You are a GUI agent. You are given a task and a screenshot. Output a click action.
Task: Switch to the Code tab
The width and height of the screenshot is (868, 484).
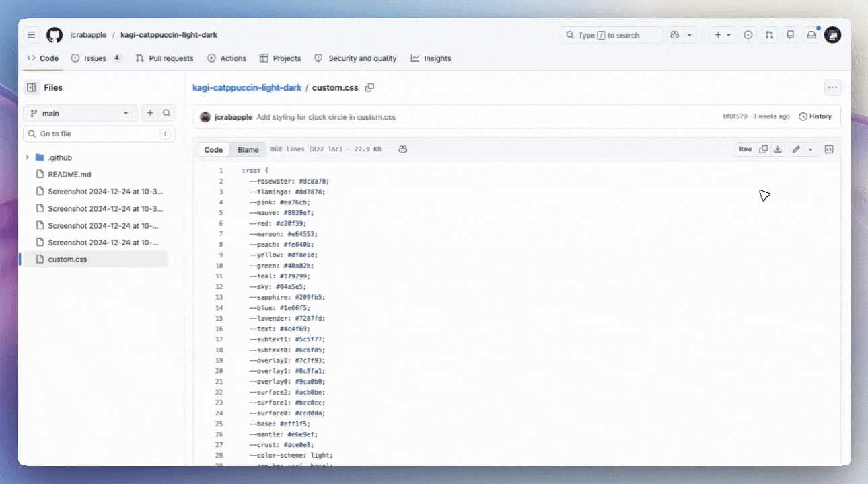[42, 58]
